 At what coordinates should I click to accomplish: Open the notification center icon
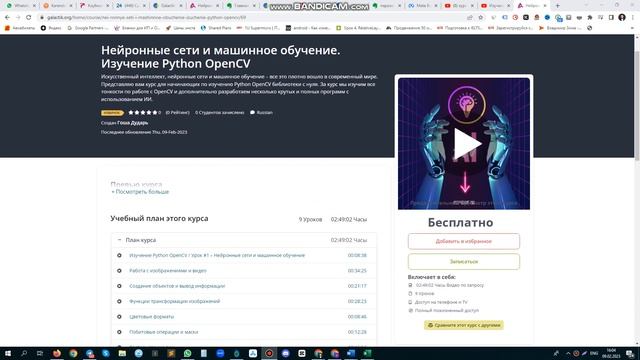[x=630, y=353]
